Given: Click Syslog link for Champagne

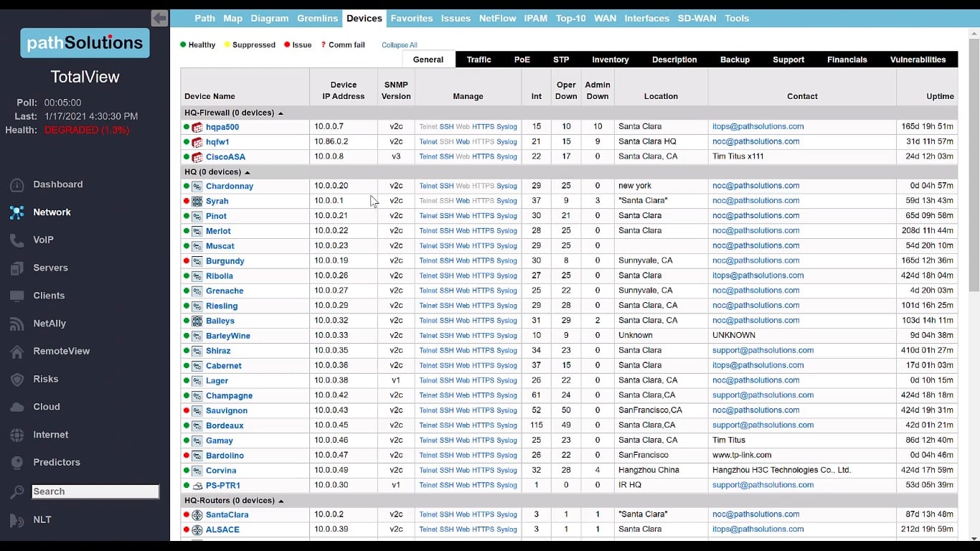Looking at the screenshot, I should pos(507,395).
